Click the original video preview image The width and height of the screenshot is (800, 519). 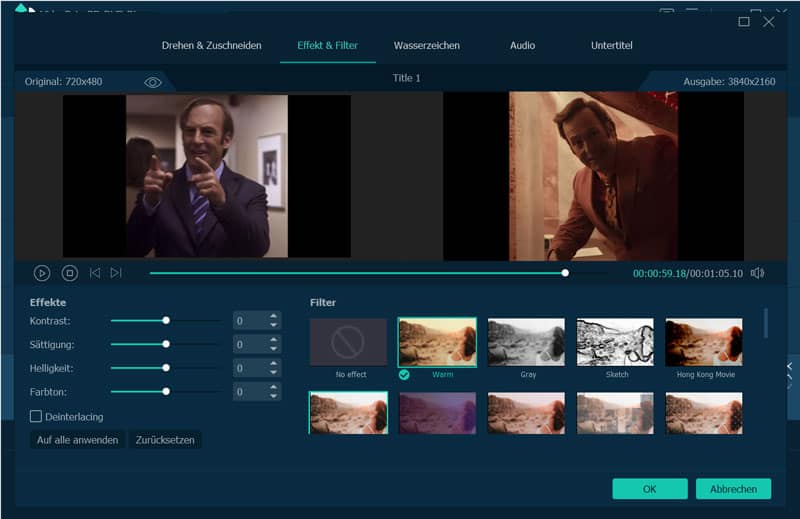tap(207, 176)
